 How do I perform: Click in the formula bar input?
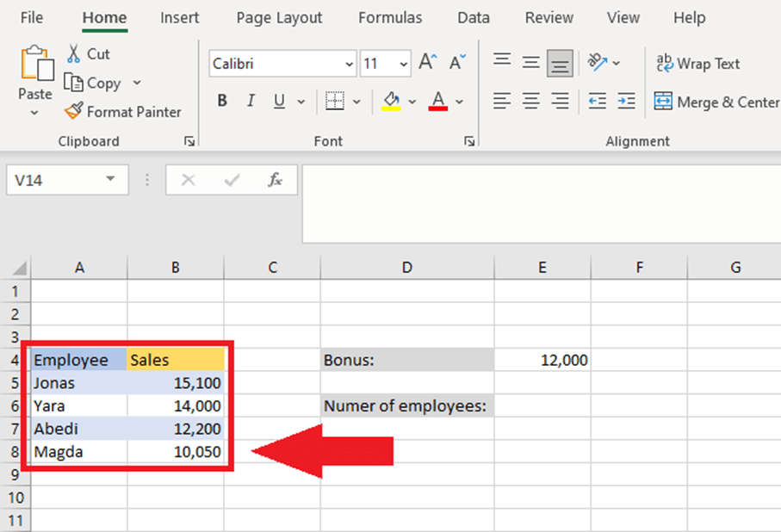(542, 204)
